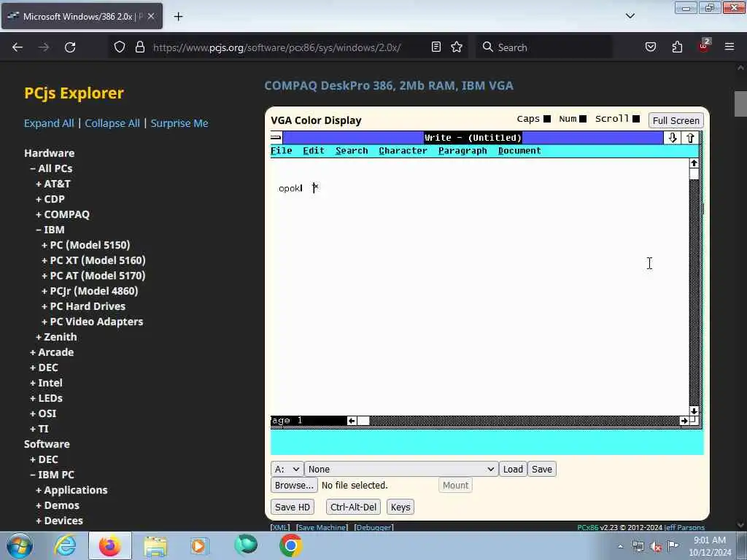This screenshot has width=747, height=560.
Task: Open the Pocket save icon
Action: (651, 47)
